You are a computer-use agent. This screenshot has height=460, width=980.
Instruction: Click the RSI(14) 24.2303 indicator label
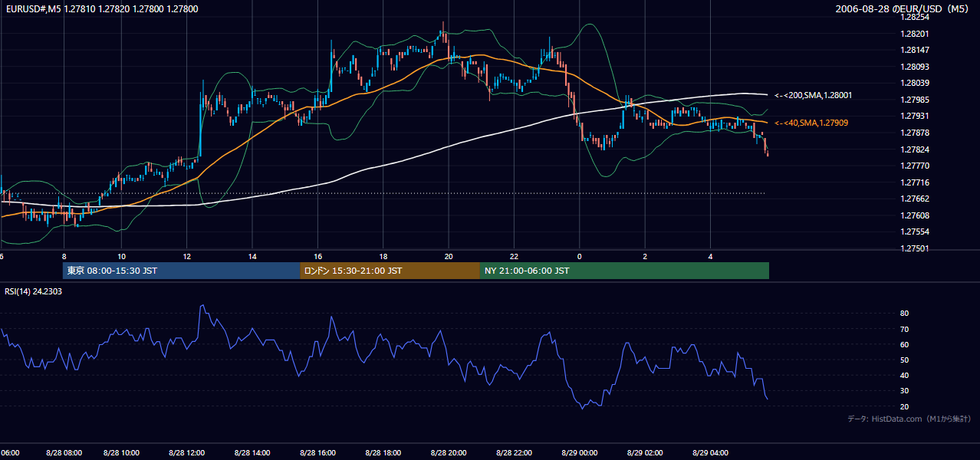pos(34,291)
